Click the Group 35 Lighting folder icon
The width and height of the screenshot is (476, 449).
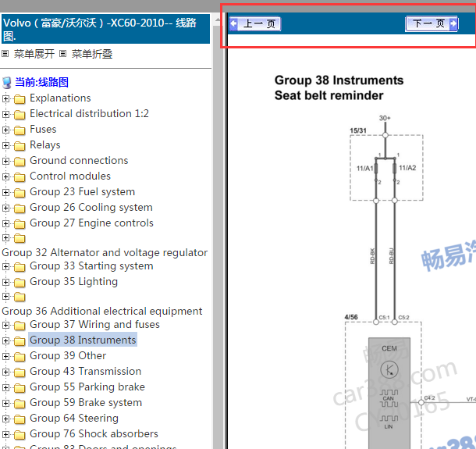coord(20,283)
